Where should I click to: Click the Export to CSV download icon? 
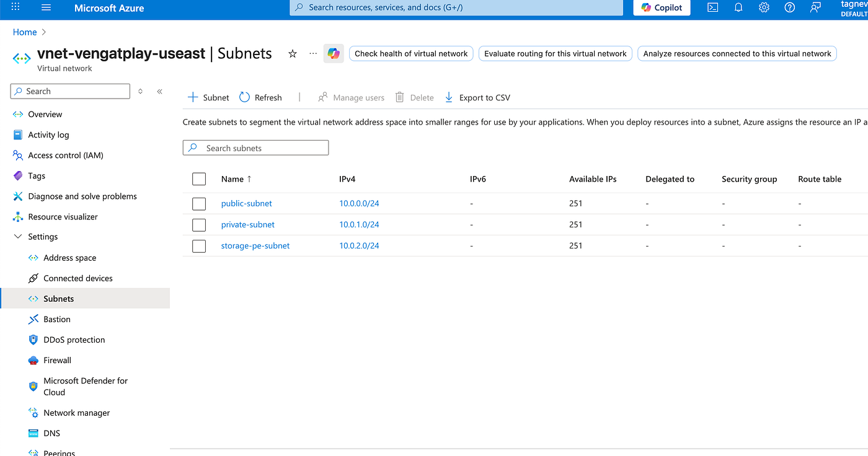tap(449, 97)
